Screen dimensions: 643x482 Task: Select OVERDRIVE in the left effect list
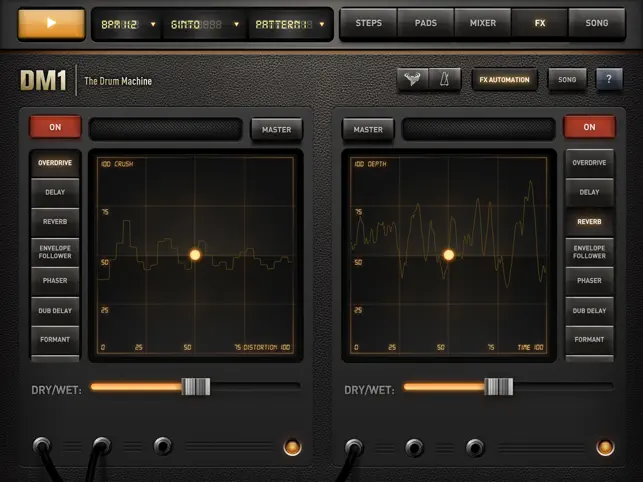pos(55,163)
